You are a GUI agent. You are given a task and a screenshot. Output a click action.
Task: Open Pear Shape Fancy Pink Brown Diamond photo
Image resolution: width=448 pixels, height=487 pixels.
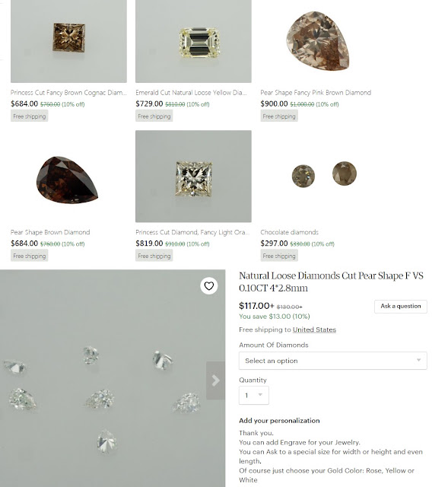point(318,41)
